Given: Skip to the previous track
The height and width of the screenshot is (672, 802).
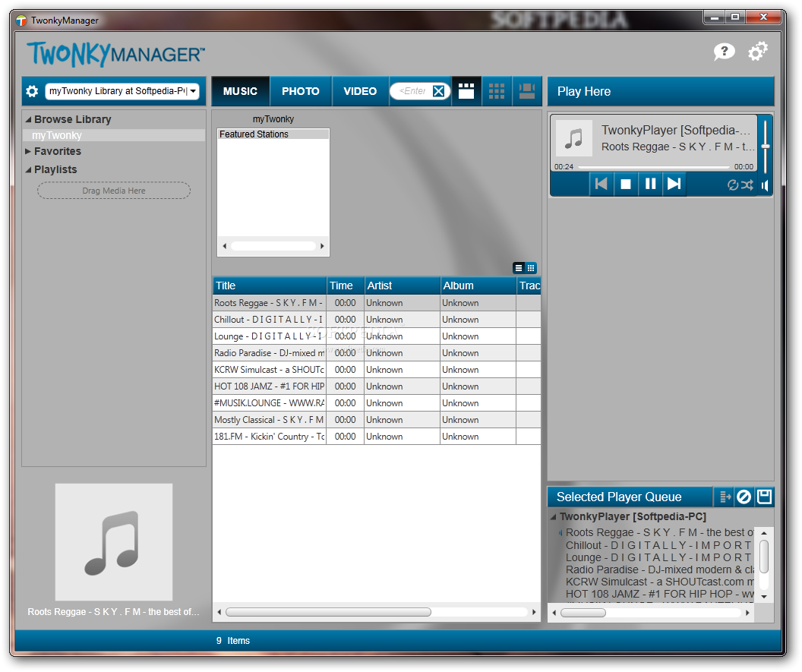Looking at the screenshot, I should [x=601, y=184].
